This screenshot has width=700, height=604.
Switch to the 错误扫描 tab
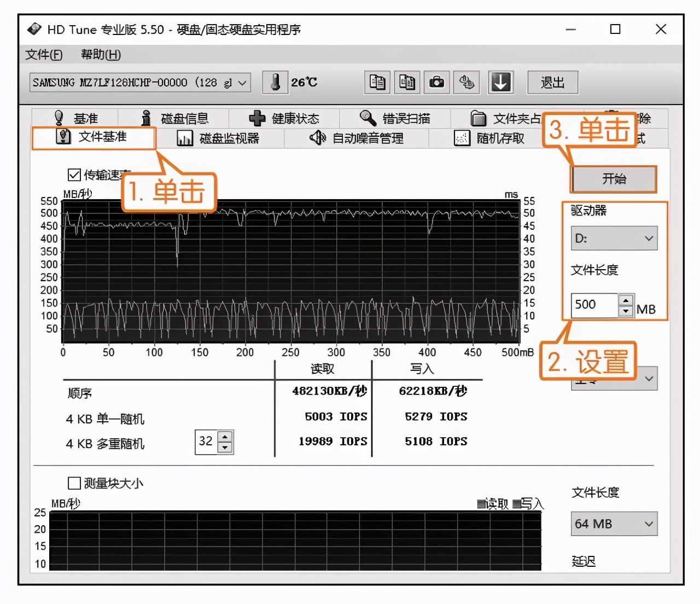click(395, 118)
